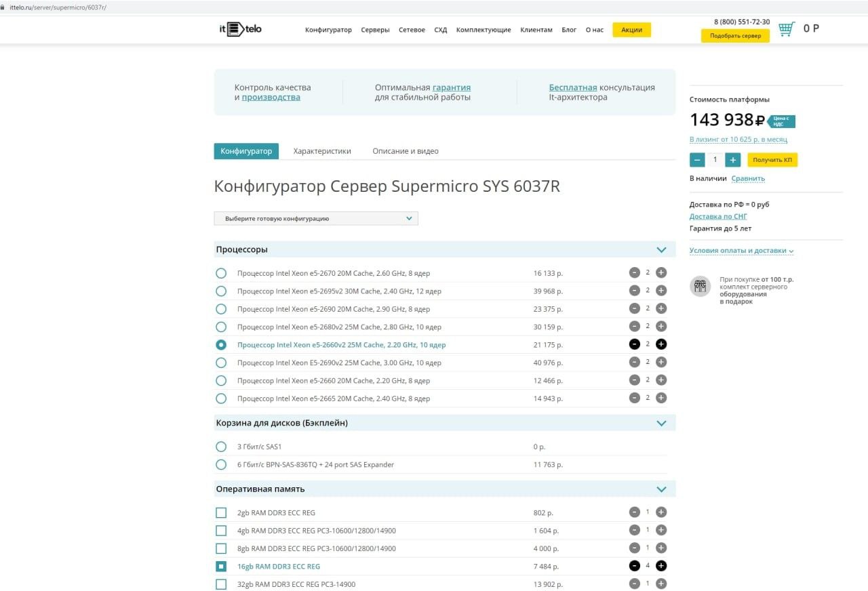Click the platform quantity input field
The image size is (868, 591).
[715, 160]
